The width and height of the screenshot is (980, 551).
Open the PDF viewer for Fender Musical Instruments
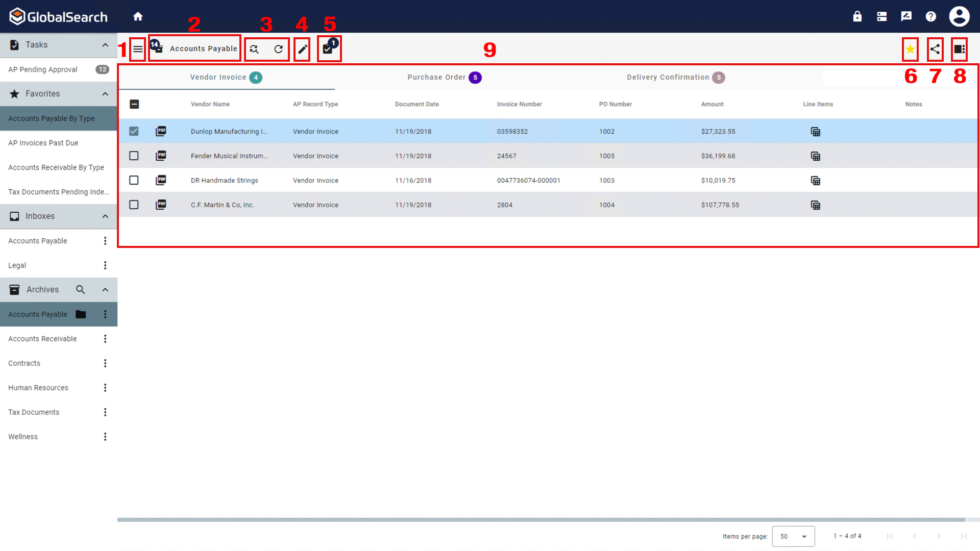[x=161, y=156]
